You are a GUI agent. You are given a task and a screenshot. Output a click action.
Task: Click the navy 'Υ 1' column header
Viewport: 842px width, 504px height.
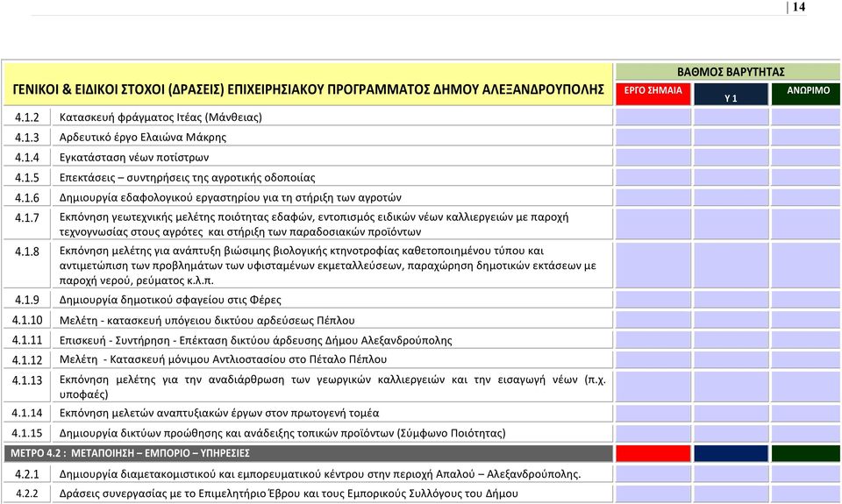point(731,94)
